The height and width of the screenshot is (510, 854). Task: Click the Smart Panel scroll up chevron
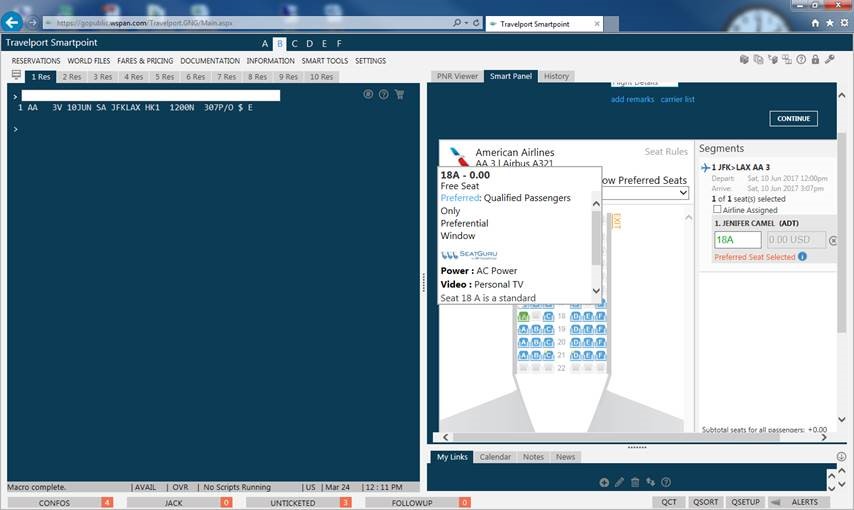click(841, 95)
